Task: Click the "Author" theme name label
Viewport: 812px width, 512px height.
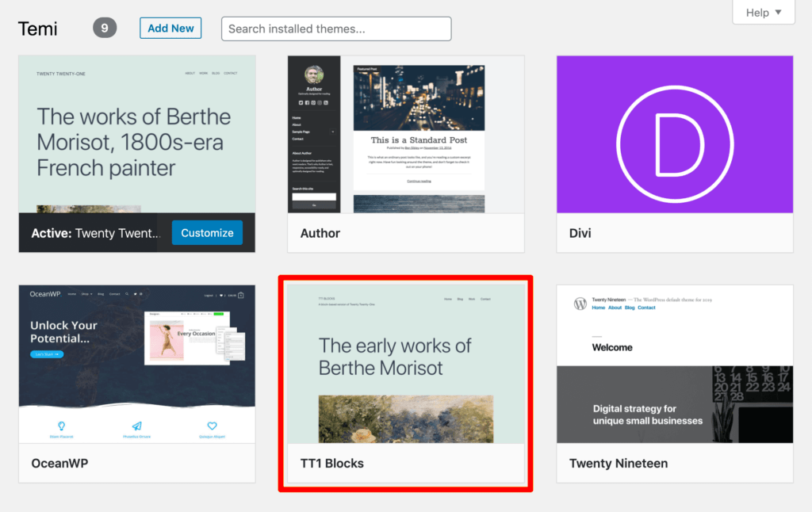Action: [x=320, y=234]
